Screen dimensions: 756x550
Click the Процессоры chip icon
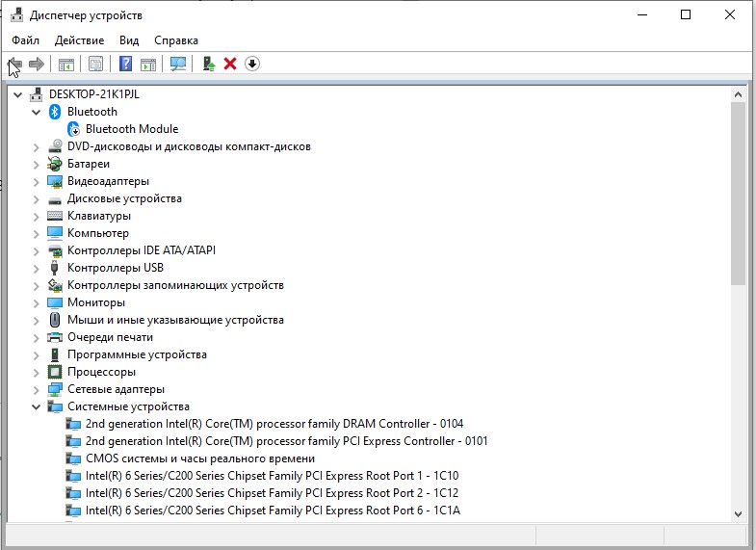coord(55,372)
